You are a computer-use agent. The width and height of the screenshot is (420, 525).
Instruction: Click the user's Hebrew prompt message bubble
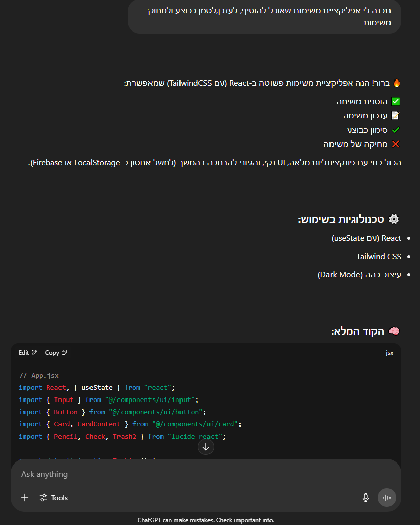[264, 17]
